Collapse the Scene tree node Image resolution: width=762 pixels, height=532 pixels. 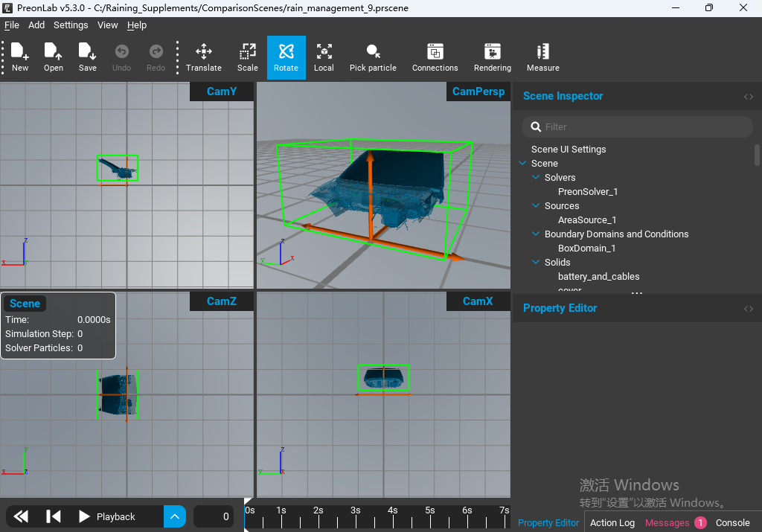point(522,163)
